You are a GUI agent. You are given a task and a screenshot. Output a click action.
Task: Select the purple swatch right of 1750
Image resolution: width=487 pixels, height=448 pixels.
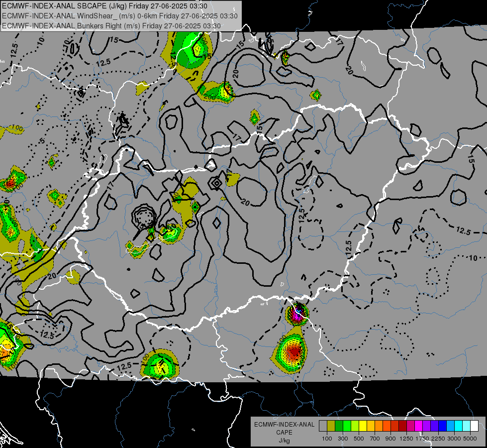click(427, 426)
